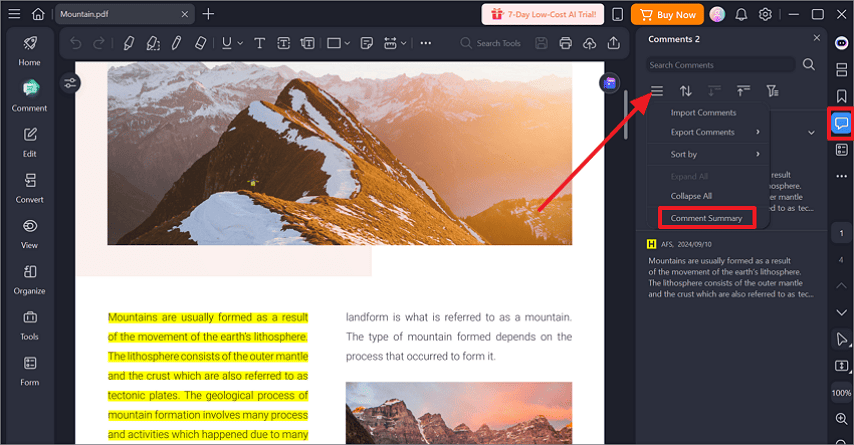Open the floating AI assistant on page
This screenshot has height=445, width=854.
[609, 83]
